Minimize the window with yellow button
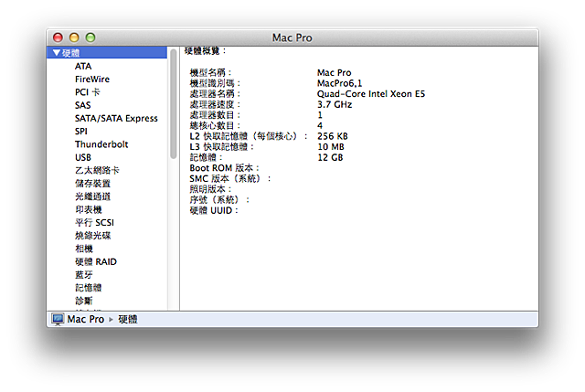The width and height of the screenshot is (585, 392). 74,37
